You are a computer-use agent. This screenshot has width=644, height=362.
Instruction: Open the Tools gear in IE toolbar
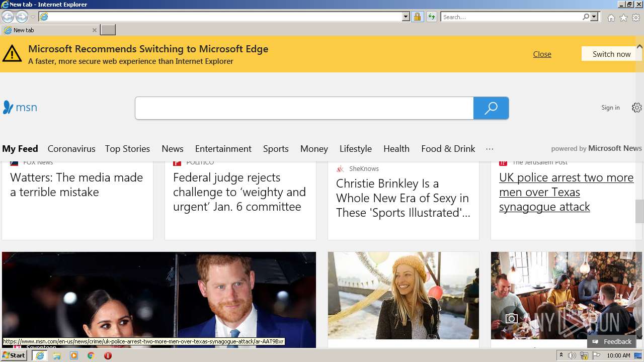click(636, 18)
